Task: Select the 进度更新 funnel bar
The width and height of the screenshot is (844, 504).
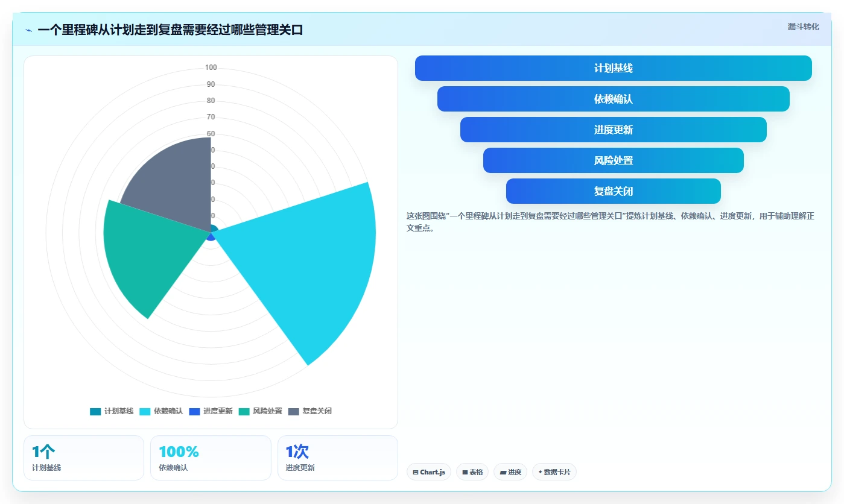Action: point(613,130)
